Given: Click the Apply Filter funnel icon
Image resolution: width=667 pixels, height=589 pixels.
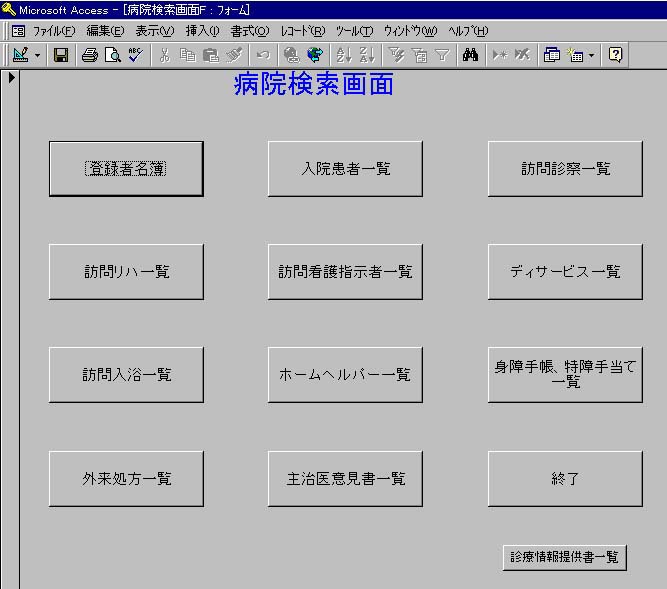Looking at the screenshot, I should point(442,55).
